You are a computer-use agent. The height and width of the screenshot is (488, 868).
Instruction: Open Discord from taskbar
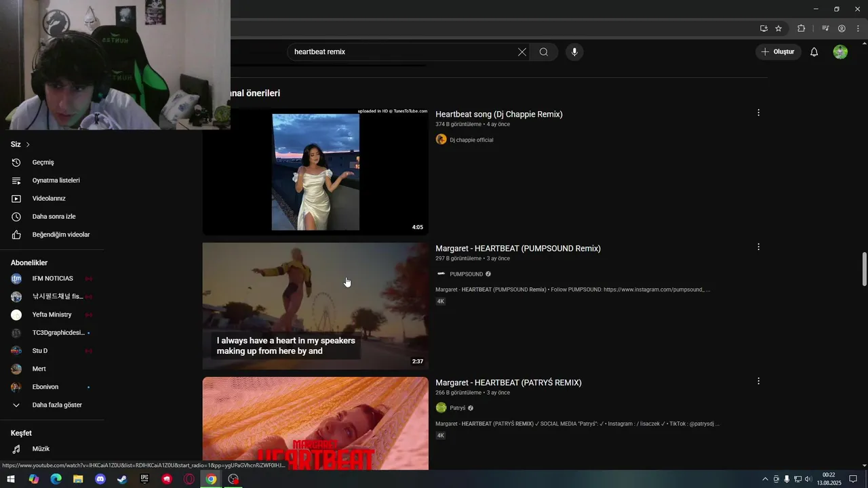click(x=100, y=479)
